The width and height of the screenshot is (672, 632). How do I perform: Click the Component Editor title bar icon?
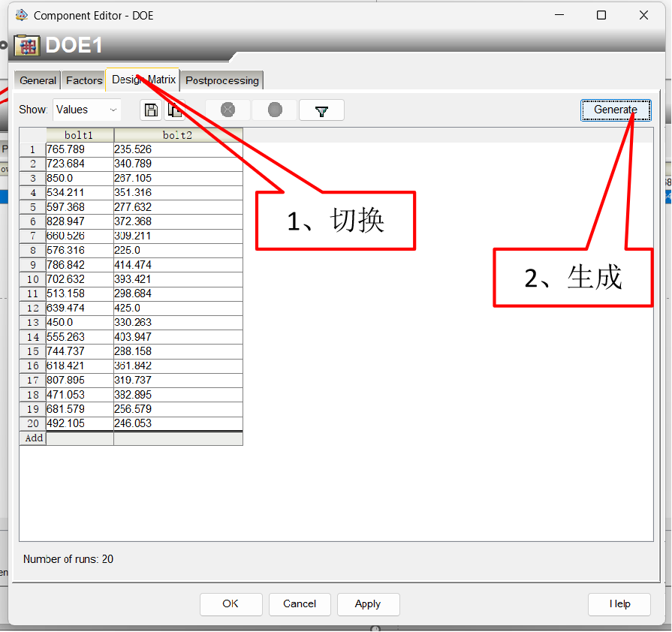pos(22,15)
